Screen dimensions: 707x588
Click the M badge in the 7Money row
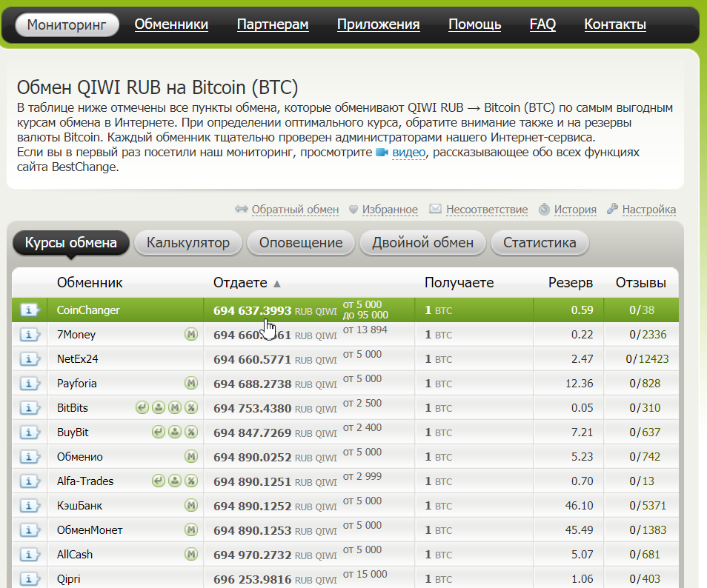191,334
